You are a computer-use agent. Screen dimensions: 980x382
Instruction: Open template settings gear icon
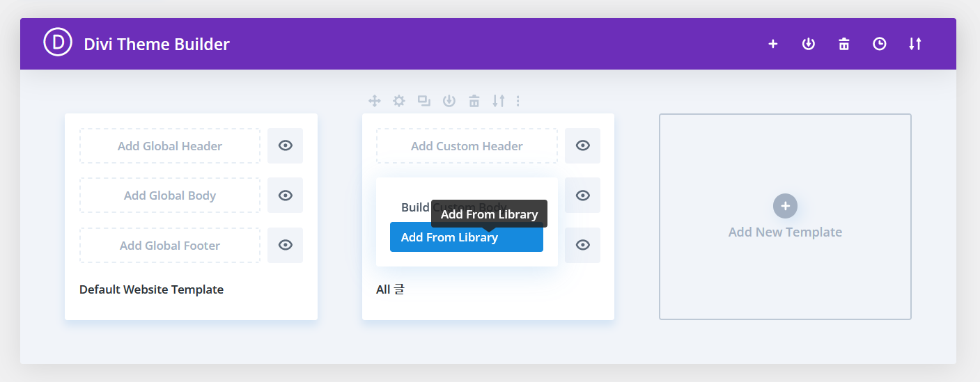point(398,101)
